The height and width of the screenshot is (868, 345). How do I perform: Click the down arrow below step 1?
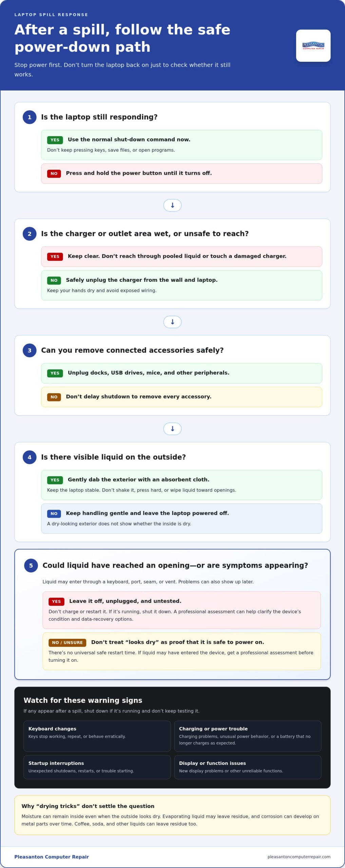tap(172, 205)
